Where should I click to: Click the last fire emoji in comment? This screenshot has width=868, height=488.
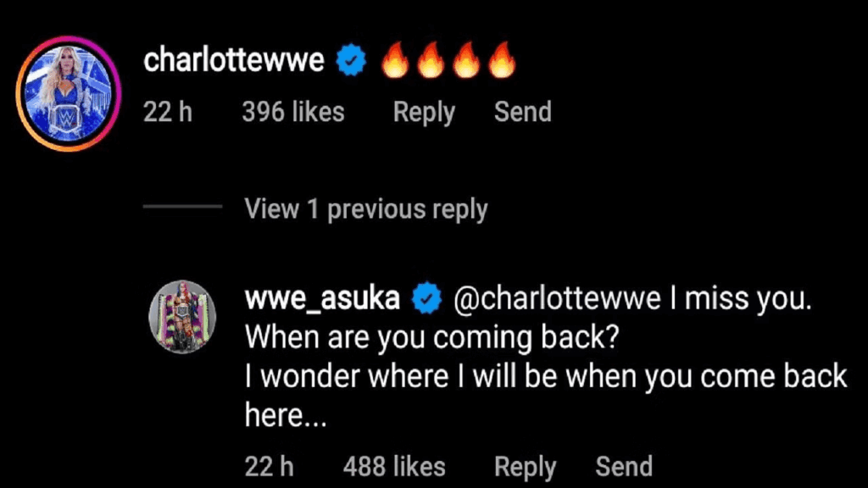(502, 61)
